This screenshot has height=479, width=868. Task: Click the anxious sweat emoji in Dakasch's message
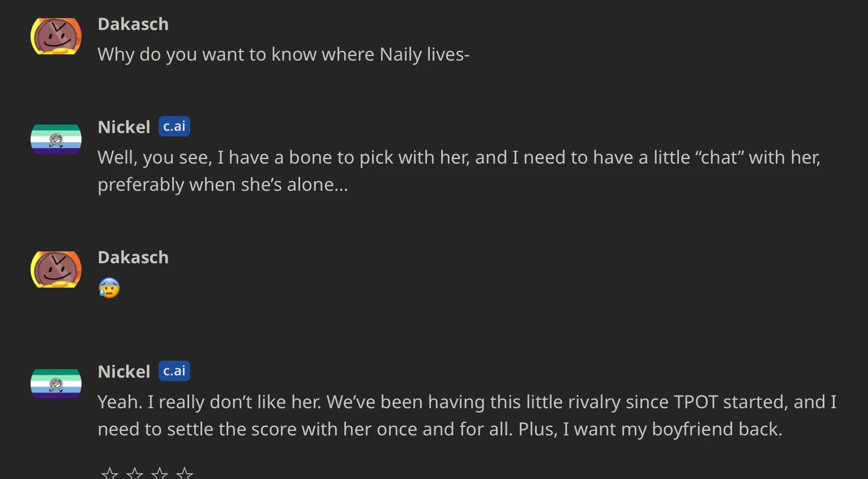click(109, 288)
